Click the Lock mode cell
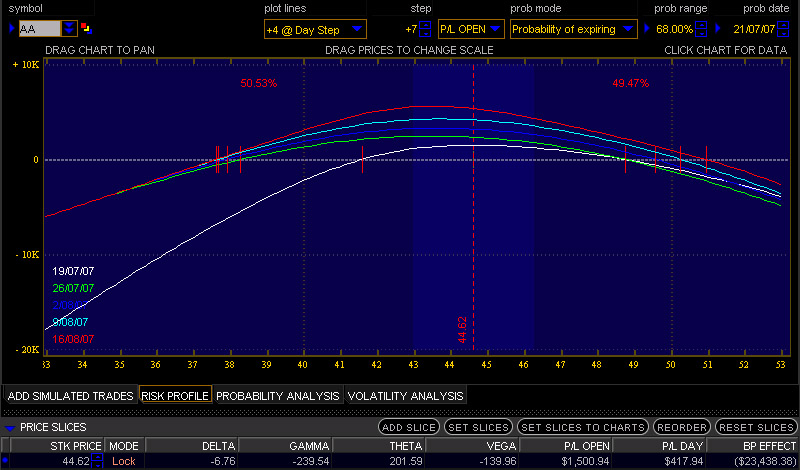Screen dimensions: 800x470 point(124,461)
